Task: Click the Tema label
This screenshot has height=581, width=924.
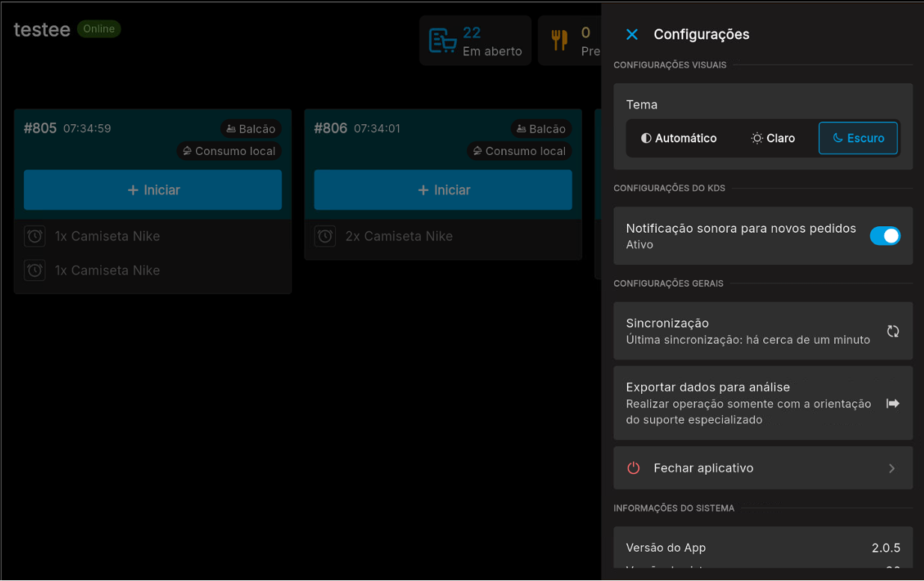Action: click(642, 105)
